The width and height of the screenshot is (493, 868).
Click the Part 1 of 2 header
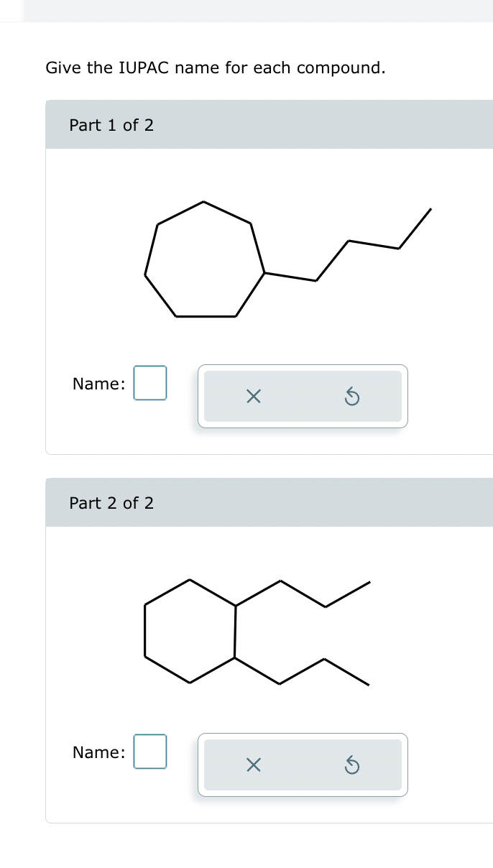click(111, 125)
